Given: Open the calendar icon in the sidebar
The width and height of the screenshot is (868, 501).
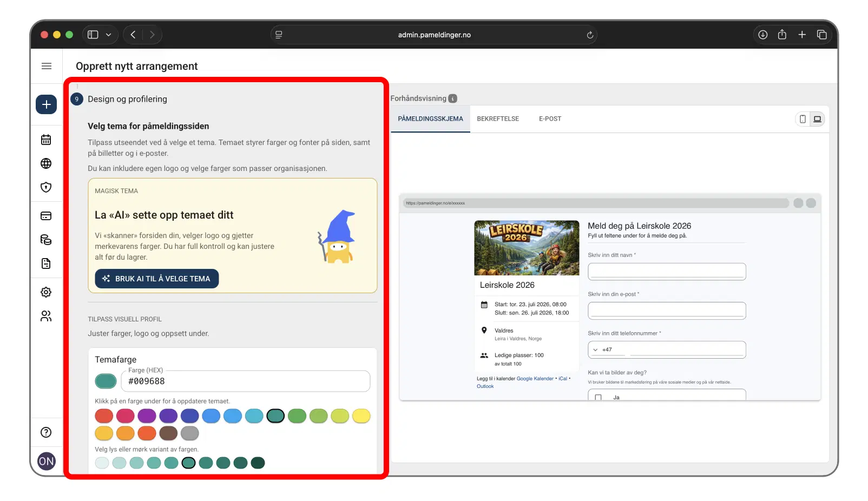Looking at the screenshot, I should tap(46, 140).
